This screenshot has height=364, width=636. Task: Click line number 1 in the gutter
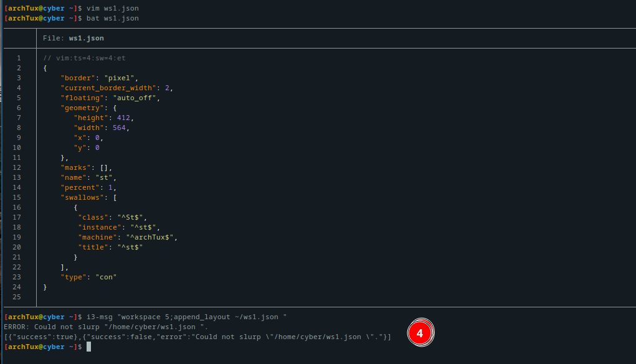(19, 58)
